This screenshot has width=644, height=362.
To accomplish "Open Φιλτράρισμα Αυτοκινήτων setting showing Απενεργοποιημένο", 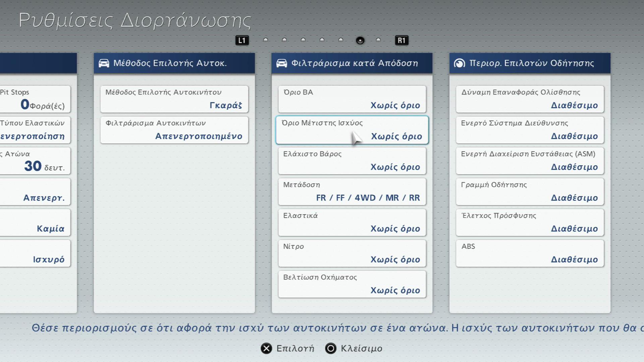I will click(174, 130).
